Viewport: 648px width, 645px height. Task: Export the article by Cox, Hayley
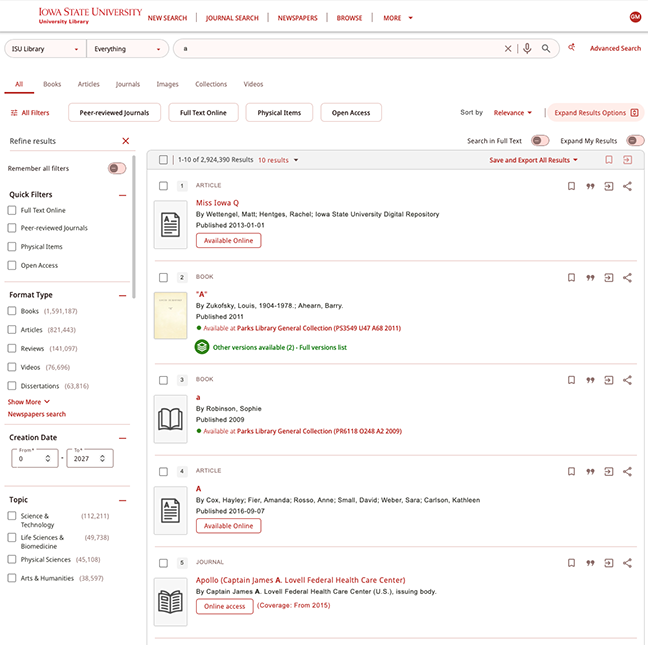[x=609, y=471]
